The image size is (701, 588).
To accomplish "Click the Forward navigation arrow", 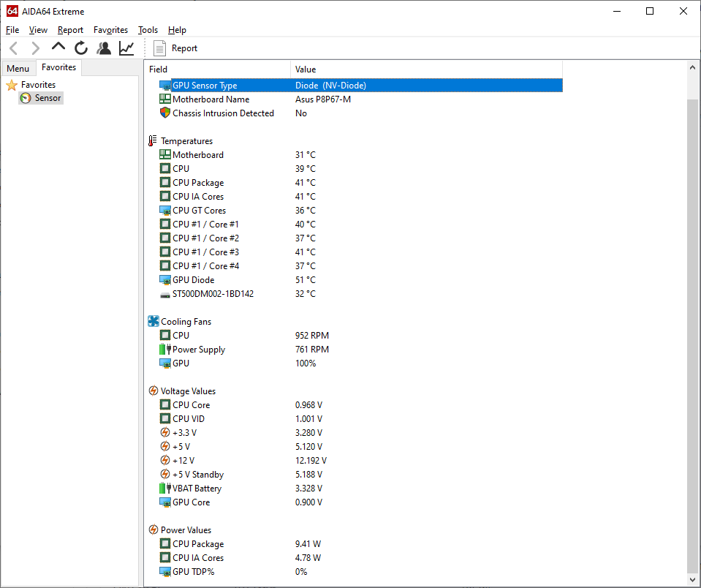I will pyautogui.click(x=35, y=48).
